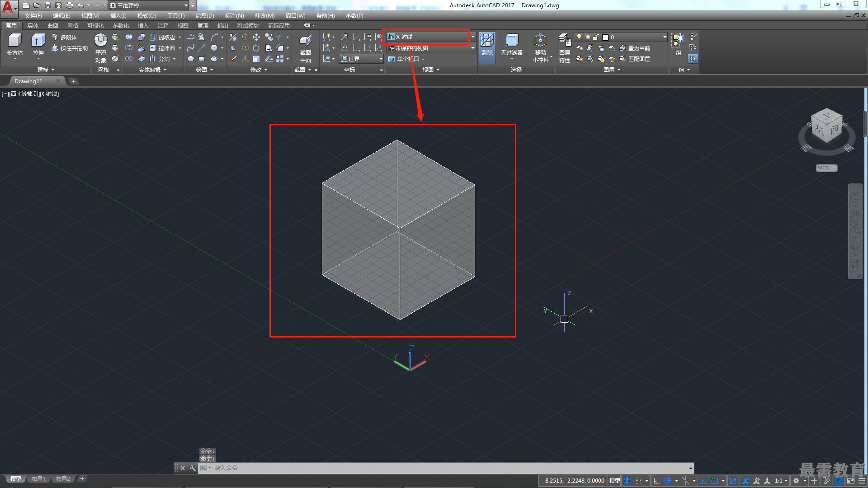Click the viewport label X 射线 control

coord(50,94)
